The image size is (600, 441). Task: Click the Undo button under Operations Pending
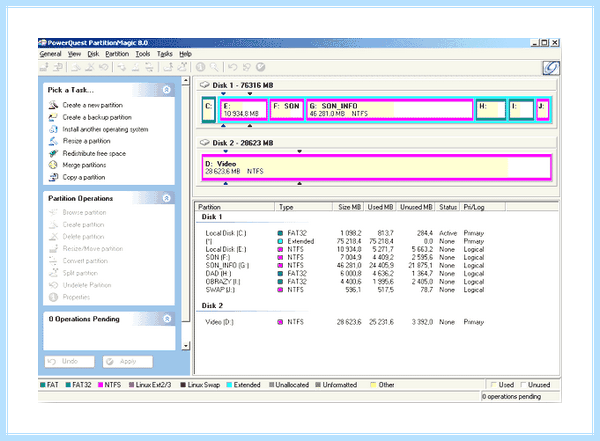click(70, 361)
